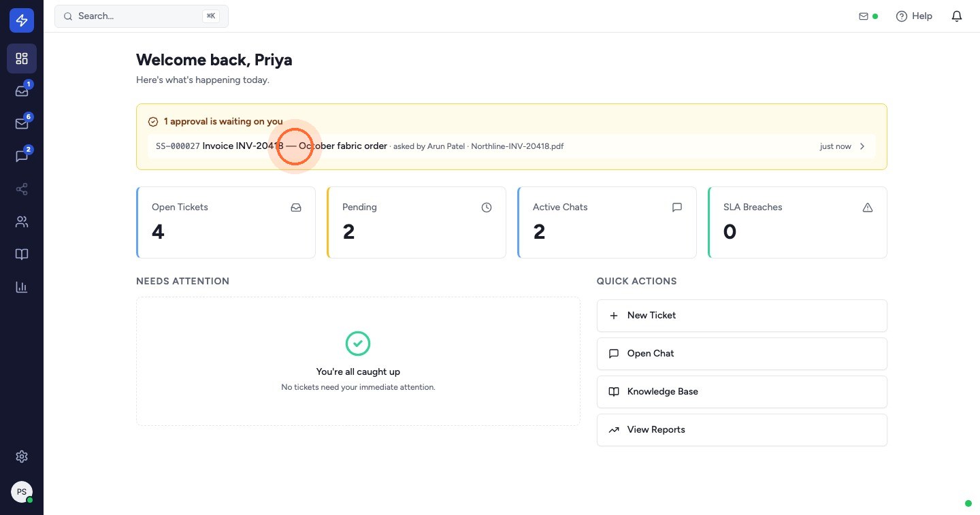Viewport: 980px width, 515px height.
Task: Open the chat bubble icon with badge 2
Action: [22, 156]
